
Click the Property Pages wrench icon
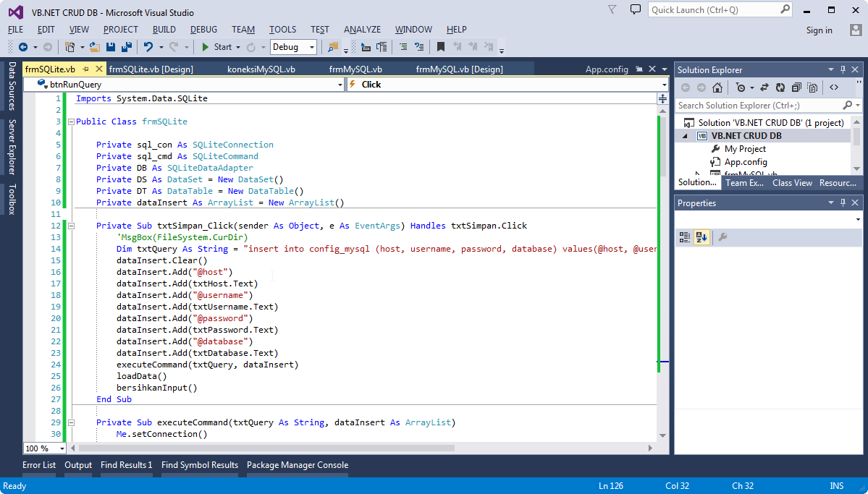click(x=722, y=237)
